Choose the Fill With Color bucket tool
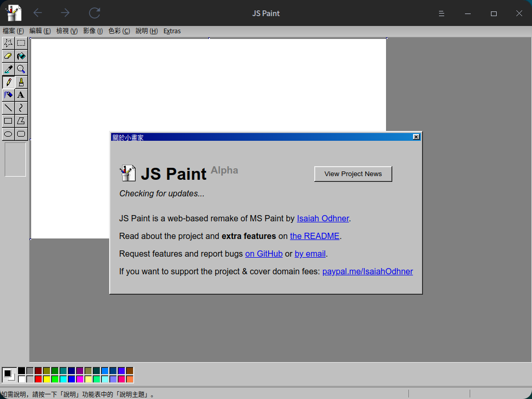532x399 pixels. pyautogui.click(x=21, y=56)
